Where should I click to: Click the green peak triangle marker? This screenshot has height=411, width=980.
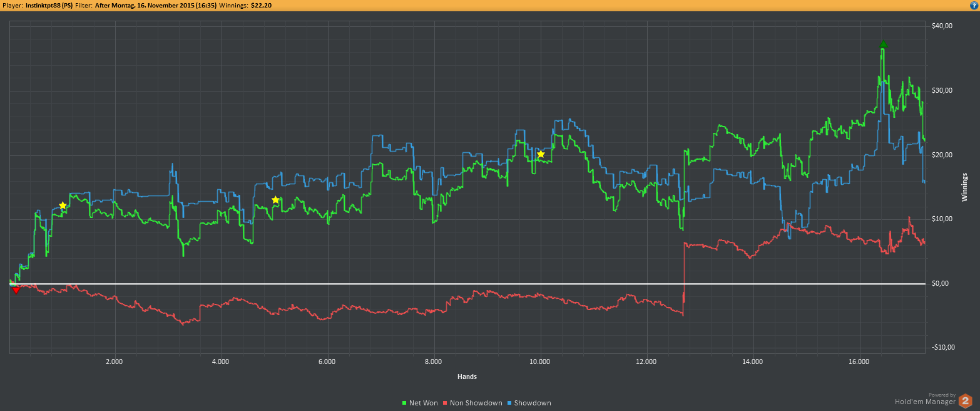tap(883, 44)
